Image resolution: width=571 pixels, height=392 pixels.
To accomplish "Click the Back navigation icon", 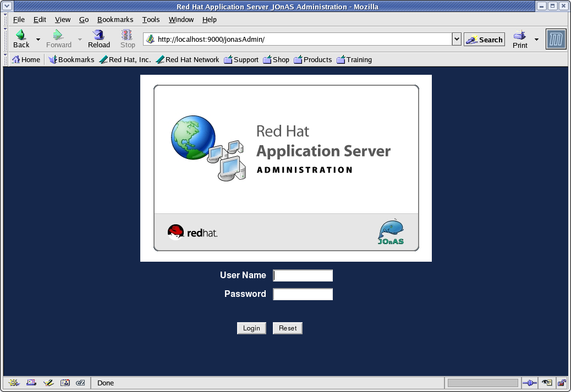I will point(21,35).
